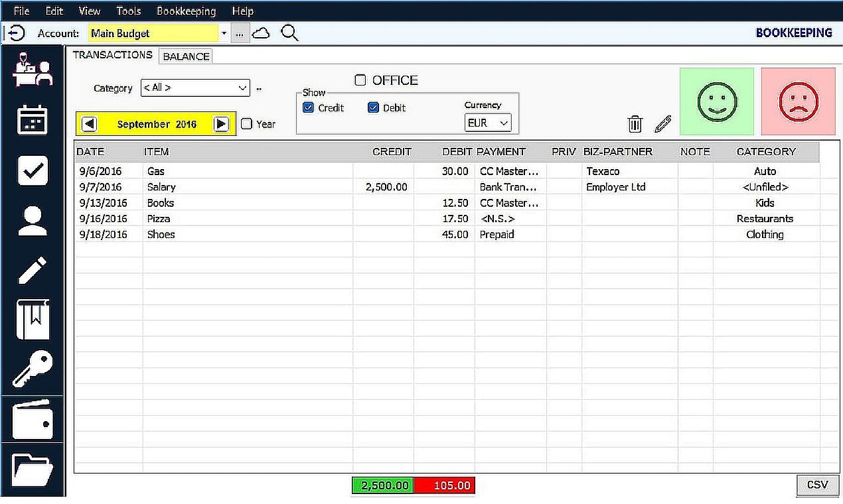The width and height of the screenshot is (843, 504).
Task: Open the Help menu
Action: coord(243,11)
